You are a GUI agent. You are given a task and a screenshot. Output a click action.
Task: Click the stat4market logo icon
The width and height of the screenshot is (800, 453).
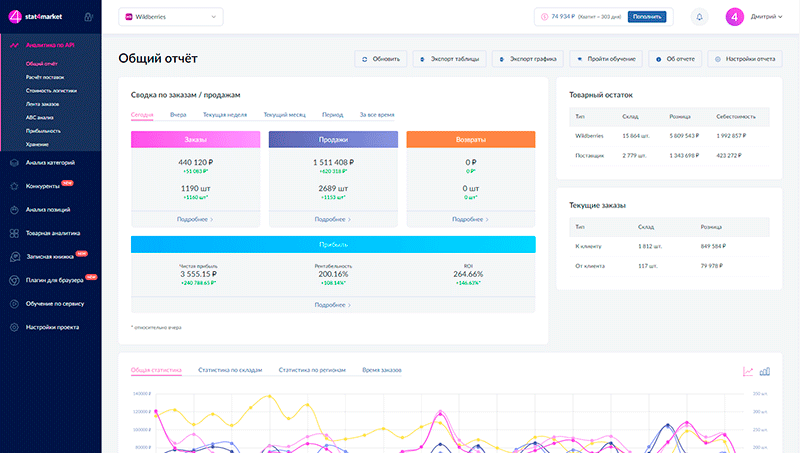pyautogui.click(x=14, y=17)
